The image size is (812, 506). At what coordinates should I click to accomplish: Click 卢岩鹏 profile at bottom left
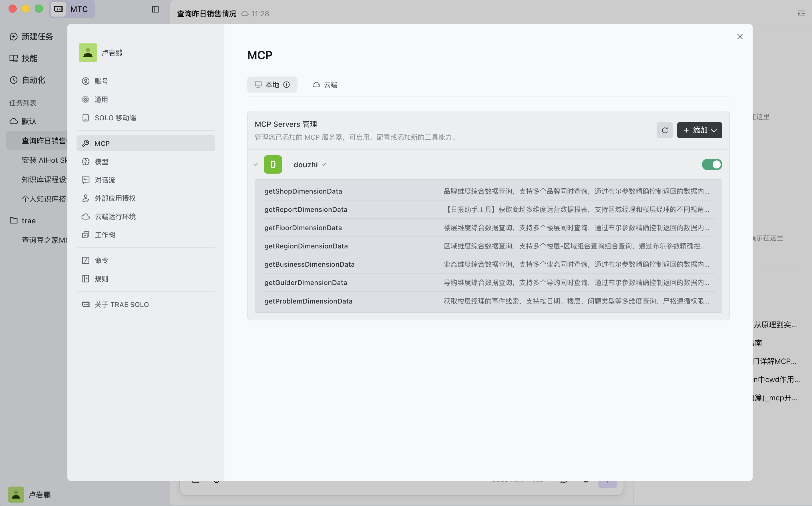[x=29, y=495]
